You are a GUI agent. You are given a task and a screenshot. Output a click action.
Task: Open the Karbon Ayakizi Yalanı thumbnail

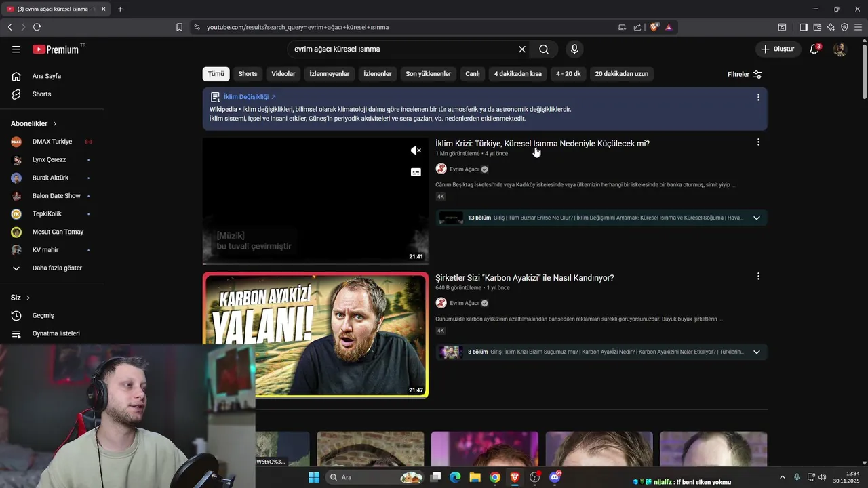[315, 335]
